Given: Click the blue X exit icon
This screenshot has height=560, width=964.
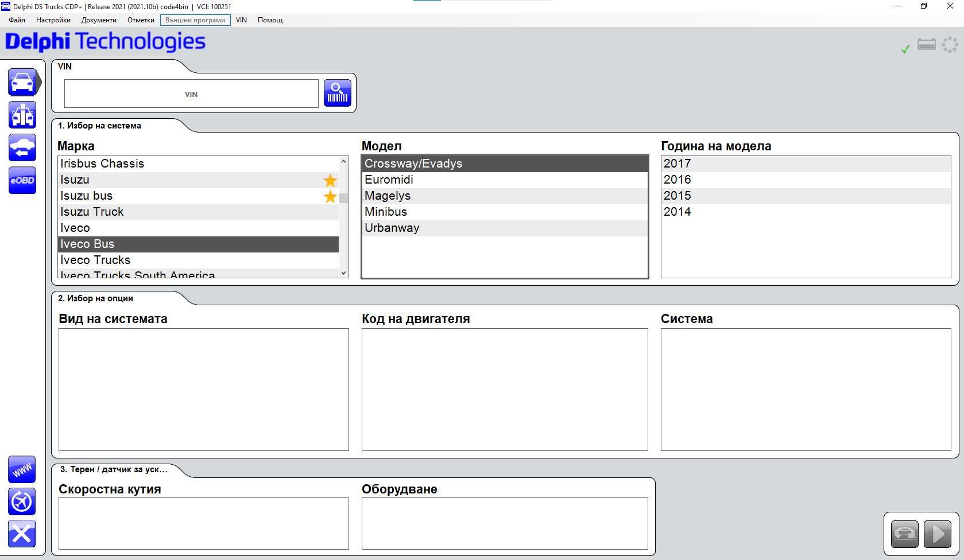Looking at the screenshot, I should [x=22, y=534].
